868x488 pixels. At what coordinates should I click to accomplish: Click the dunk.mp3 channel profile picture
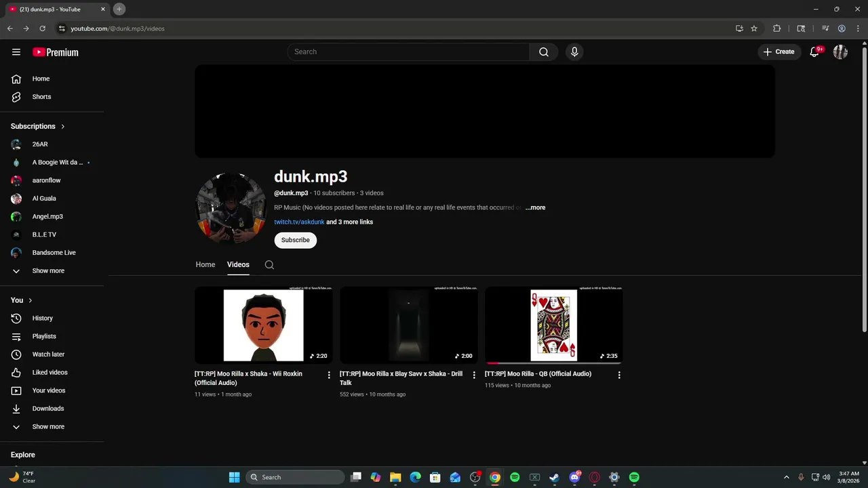231,207
